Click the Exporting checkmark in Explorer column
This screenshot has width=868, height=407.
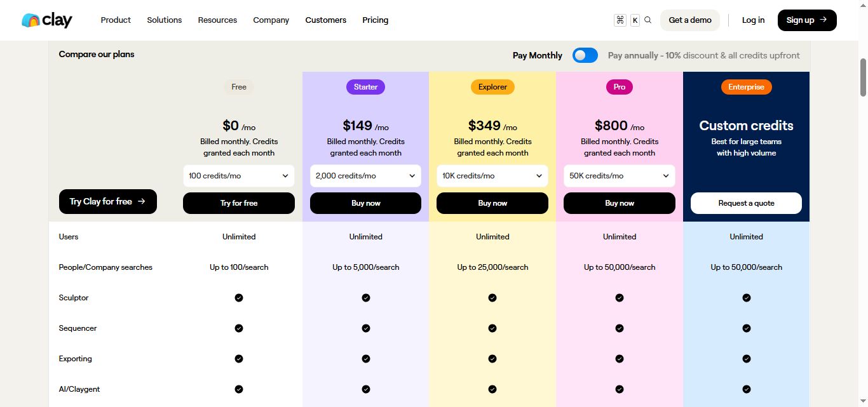coord(492,358)
